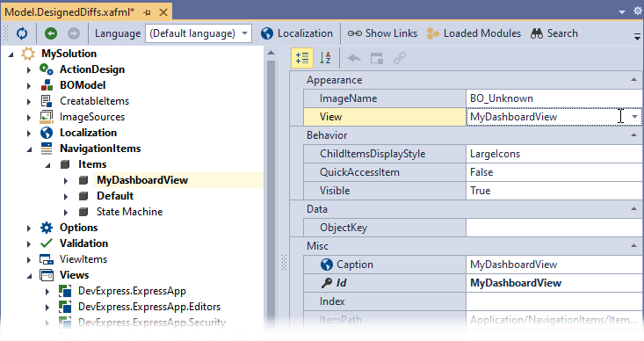
Task: Select MyDashboardView in the tree
Action: pos(142,180)
